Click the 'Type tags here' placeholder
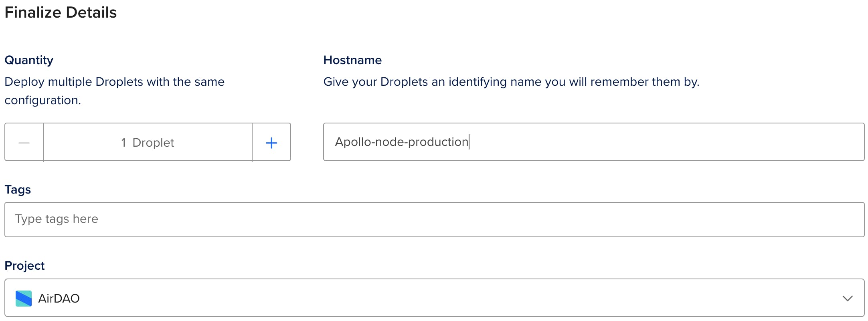Screen dimensions: 868x321 [57, 219]
